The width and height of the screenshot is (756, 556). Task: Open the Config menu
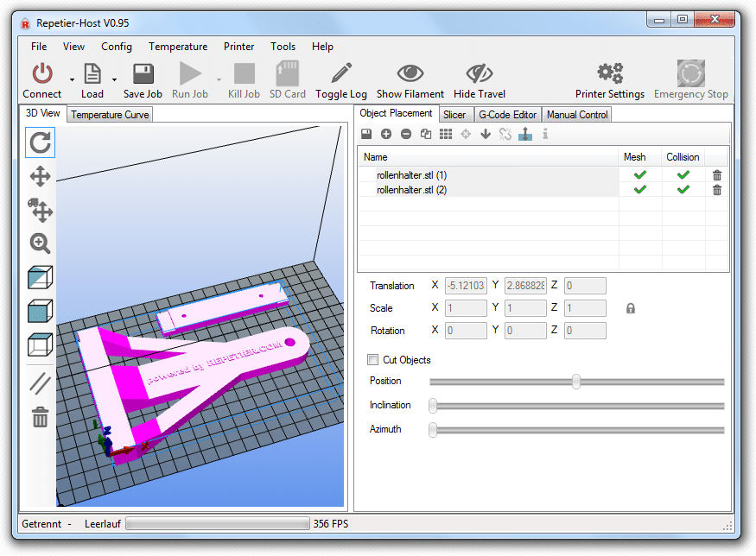(x=117, y=47)
